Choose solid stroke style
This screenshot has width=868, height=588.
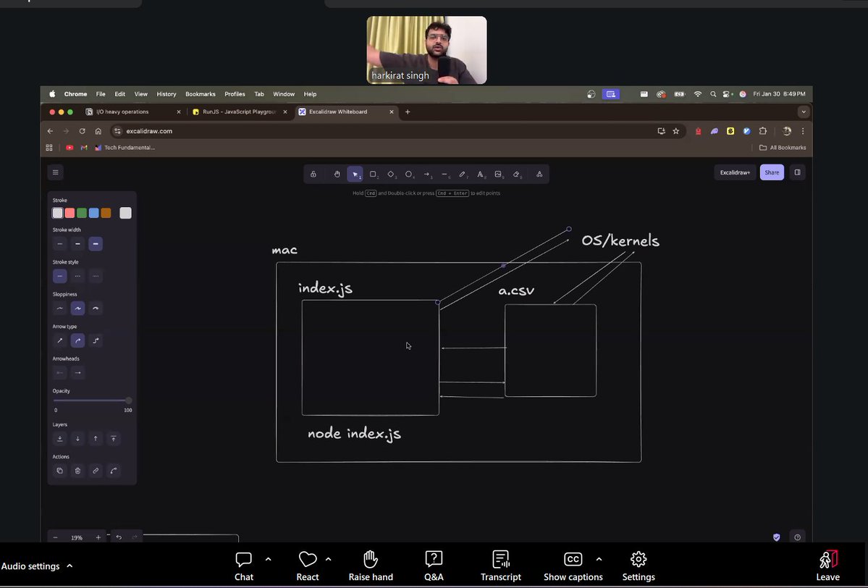pyautogui.click(x=60, y=276)
